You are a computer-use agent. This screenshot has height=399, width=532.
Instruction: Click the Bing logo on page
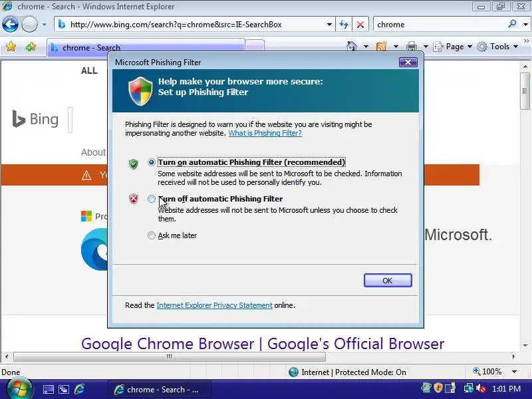click(35, 119)
